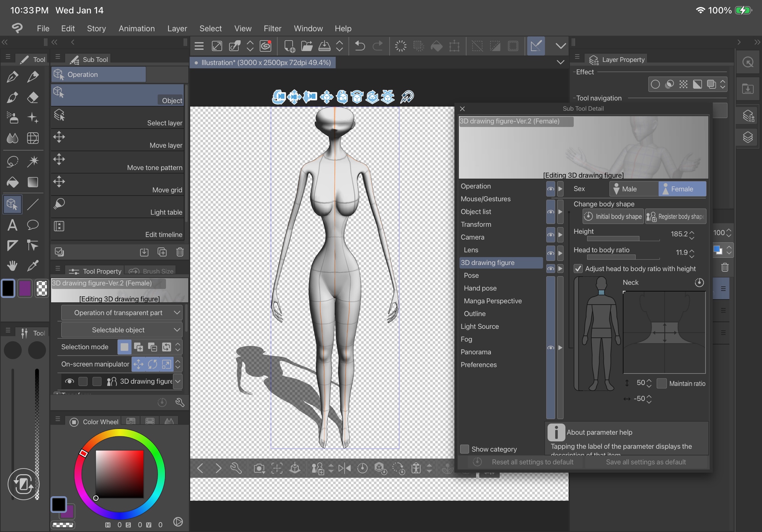Image resolution: width=762 pixels, height=532 pixels.
Task: Select the Eraser tool
Action: point(33,98)
